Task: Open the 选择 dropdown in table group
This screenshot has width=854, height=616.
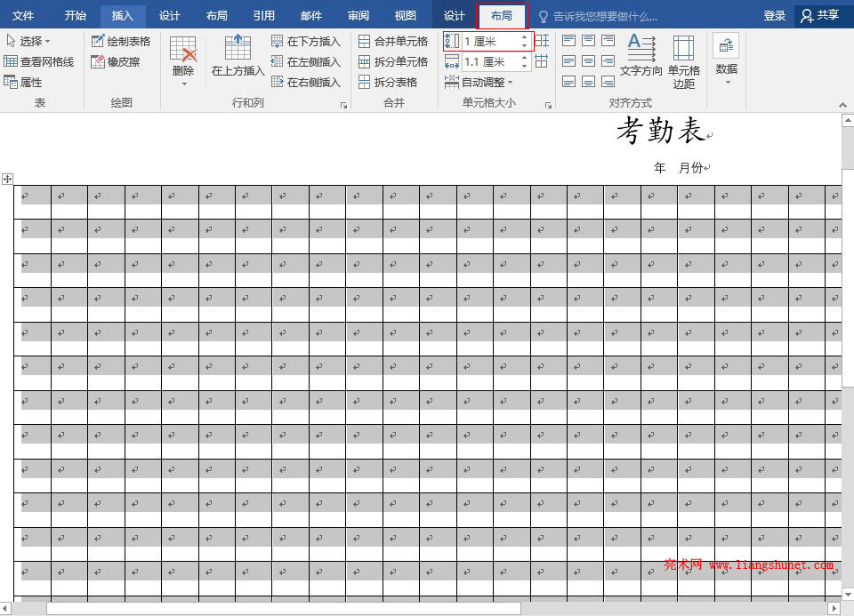Action: (28, 41)
